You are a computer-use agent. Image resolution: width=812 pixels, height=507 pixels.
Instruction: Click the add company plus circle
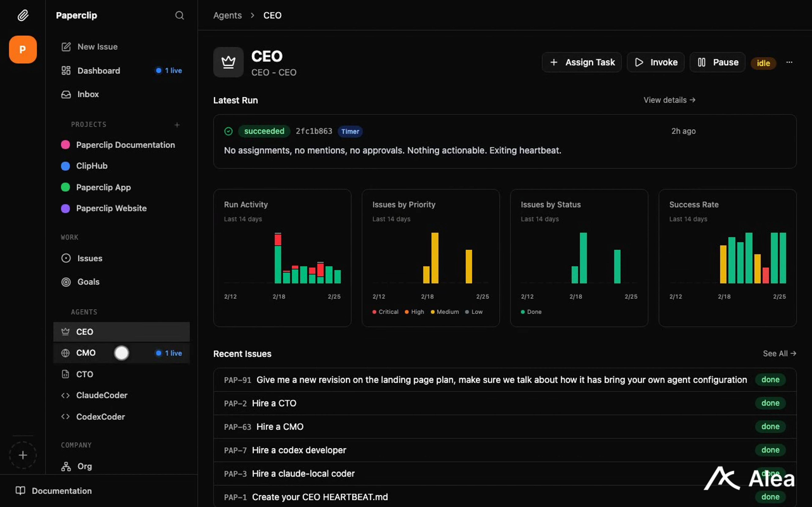(23, 455)
